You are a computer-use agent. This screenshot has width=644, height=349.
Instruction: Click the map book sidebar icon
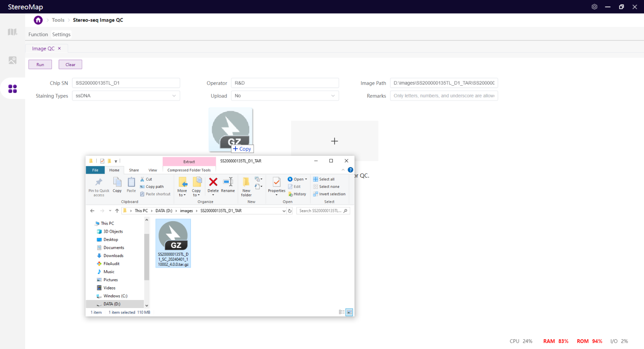[12, 32]
